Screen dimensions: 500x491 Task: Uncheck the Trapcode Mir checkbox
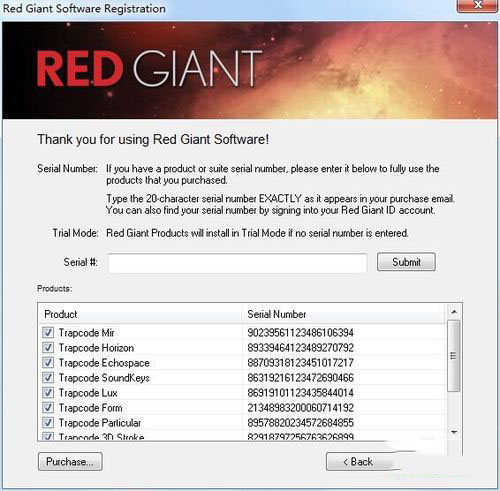[48, 332]
